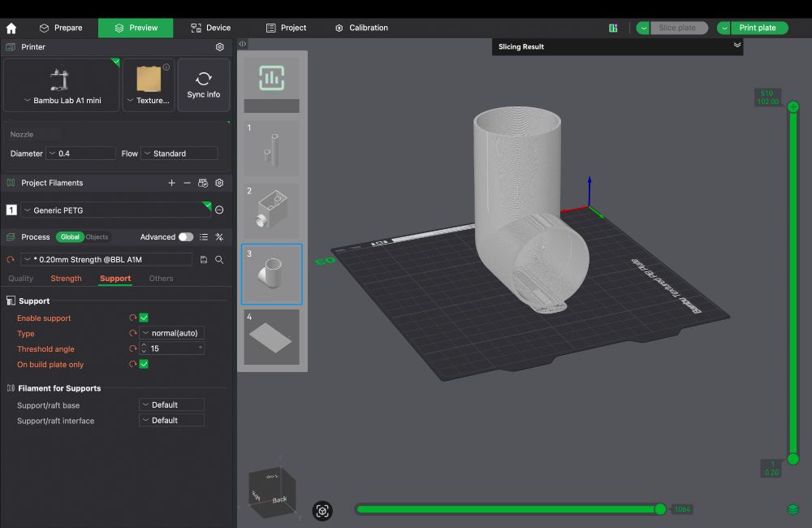Open the Strength settings tab
The width and height of the screenshot is (812, 528).
[66, 279]
